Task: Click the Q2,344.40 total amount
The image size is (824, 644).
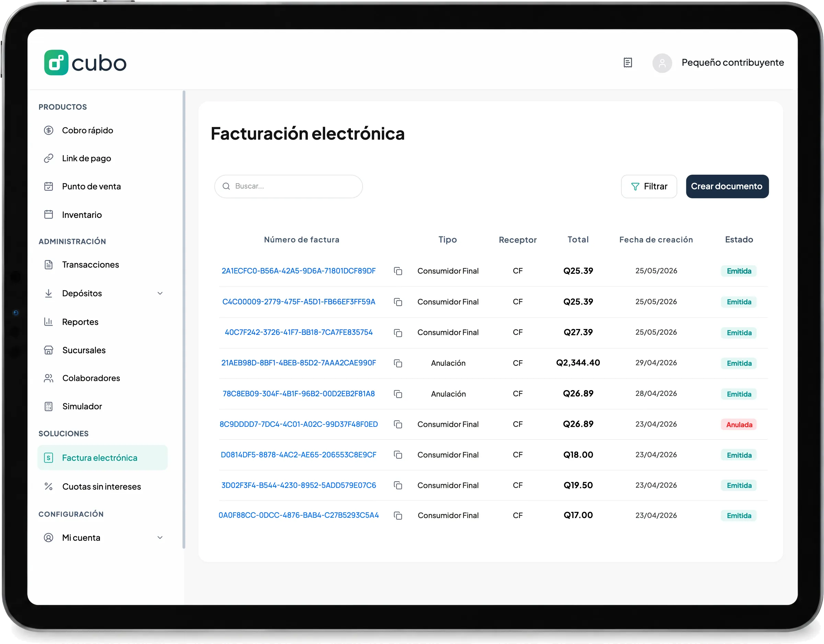Action: click(578, 363)
